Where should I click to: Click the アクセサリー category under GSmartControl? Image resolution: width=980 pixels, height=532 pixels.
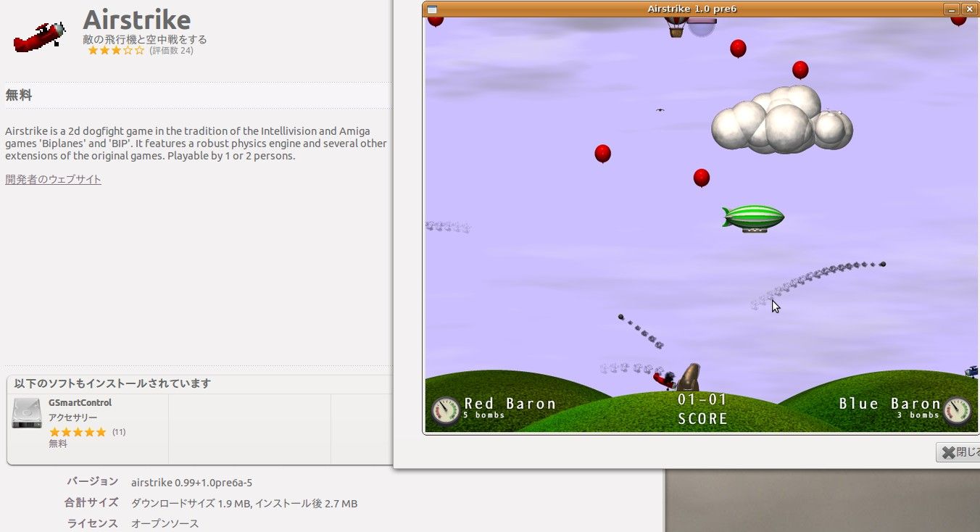point(72,417)
